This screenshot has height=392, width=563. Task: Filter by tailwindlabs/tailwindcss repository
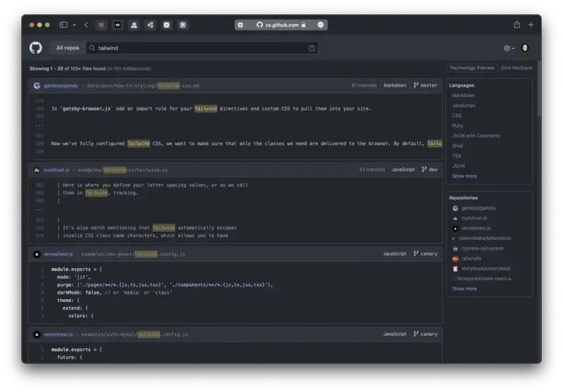(x=485, y=238)
